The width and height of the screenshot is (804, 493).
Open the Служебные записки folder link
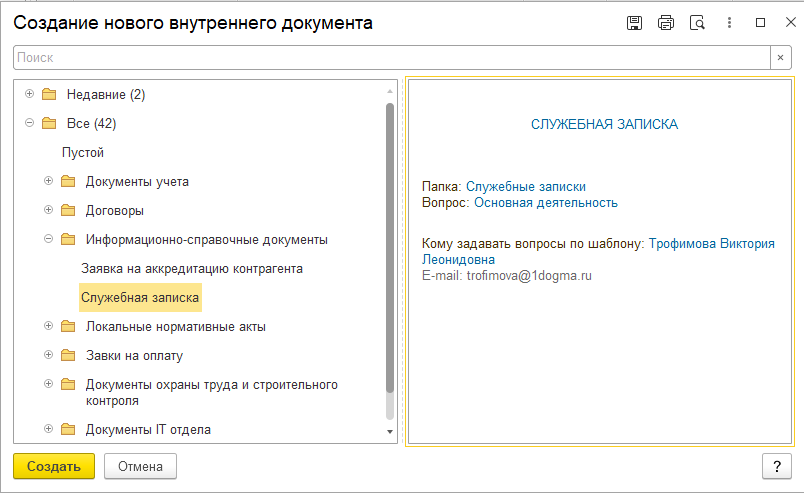tap(525, 186)
